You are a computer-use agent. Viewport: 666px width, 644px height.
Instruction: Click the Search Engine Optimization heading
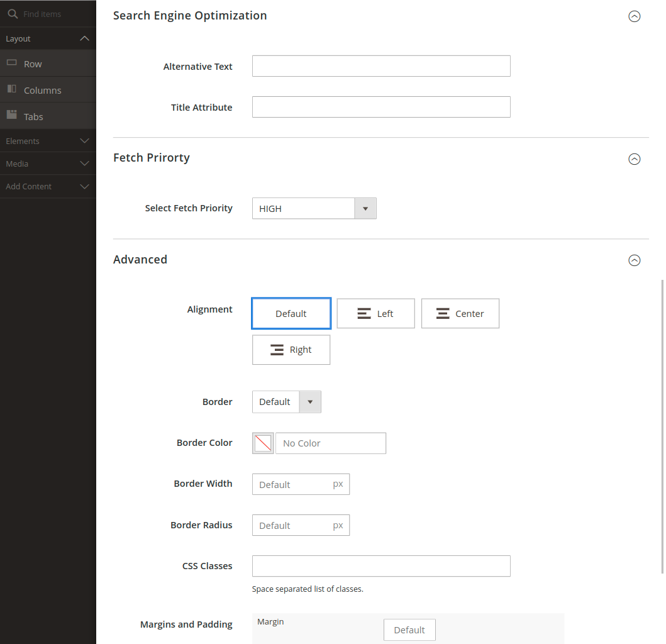[190, 16]
